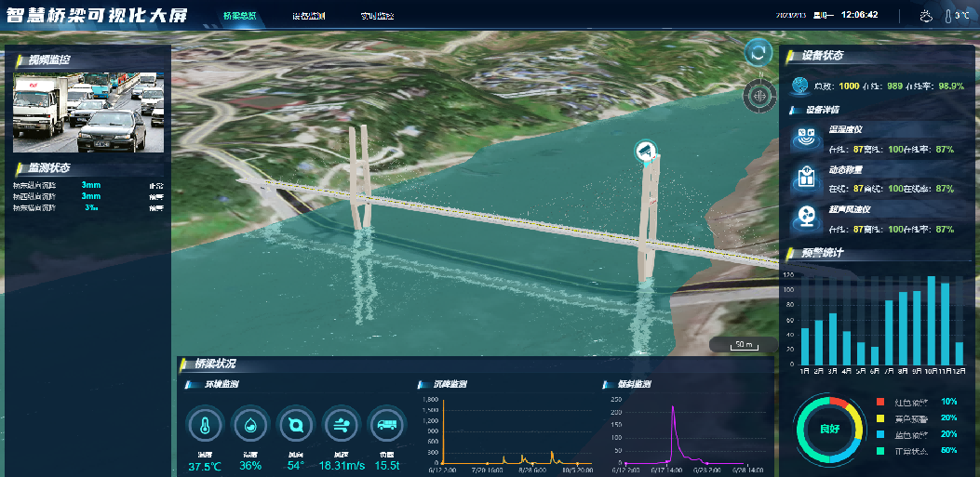Viewport: 980px width, 477px height.
Task: Click the wind direction icon showing 54°
Action: click(295, 425)
